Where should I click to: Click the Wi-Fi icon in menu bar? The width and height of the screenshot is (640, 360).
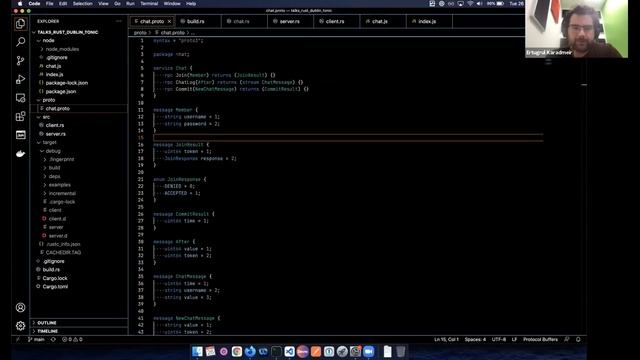click(470, 4)
